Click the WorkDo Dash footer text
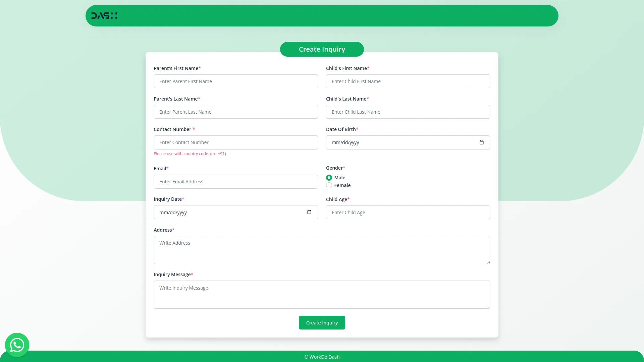 [x=322, y=357]
